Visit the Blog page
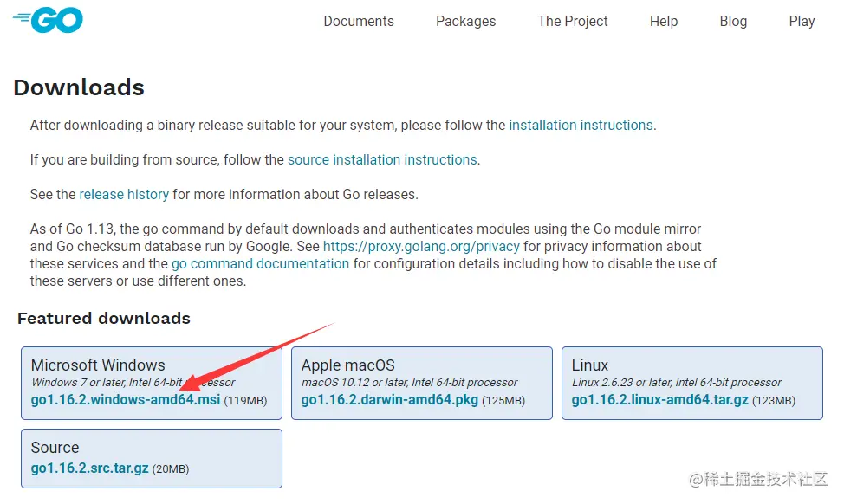Viewport: 844px width, 504px height. pyautogui.click(x=733, y=22)
